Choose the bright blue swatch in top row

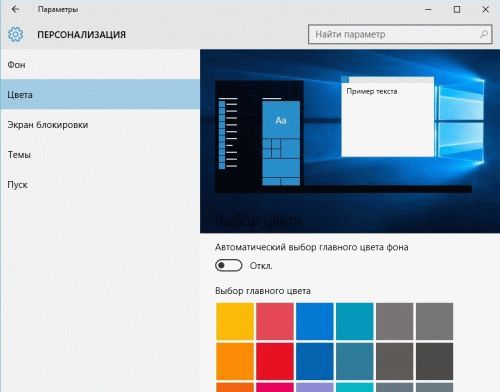pos(315,321)
